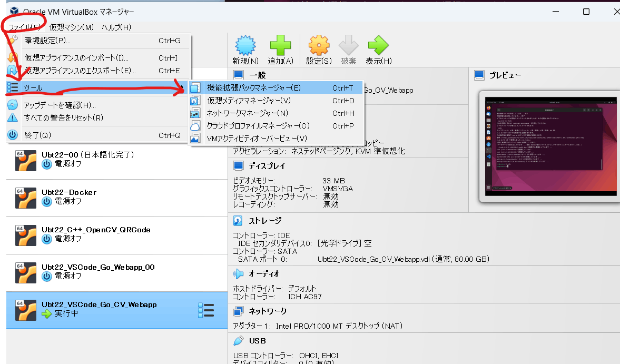Click the USB section header
Screen dimensions: 620x364
point(258,341)
